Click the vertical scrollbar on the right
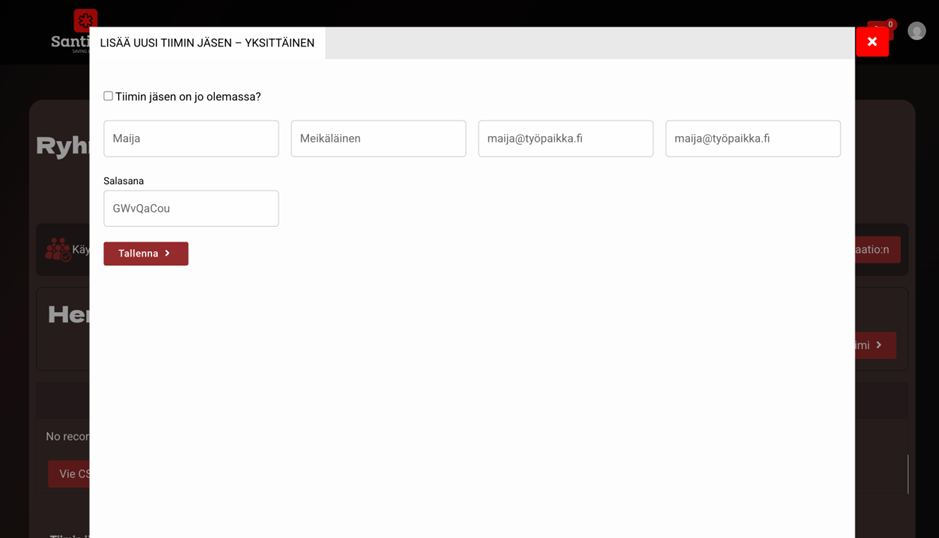Viewport: 939px width, 538px height. pyautogui.click(x=908, y=474)
